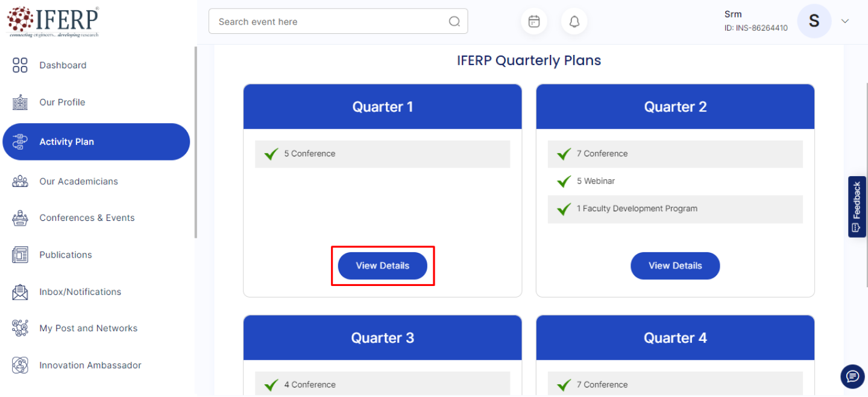Expand the user account dropdown chevron
This screenshot has width=868, height=397.
845,21
